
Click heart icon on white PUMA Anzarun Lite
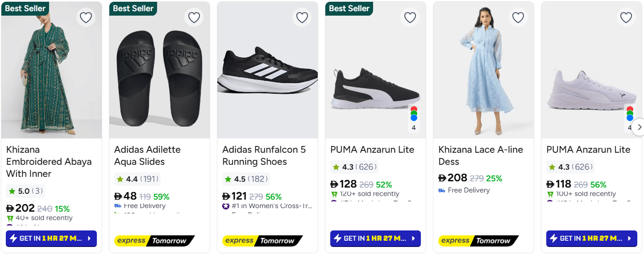tap(626, 17)
